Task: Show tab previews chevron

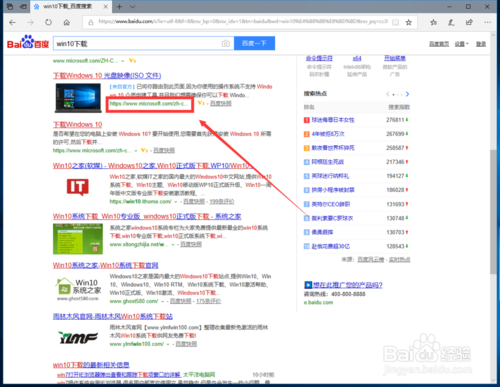Action: (133, 7)
